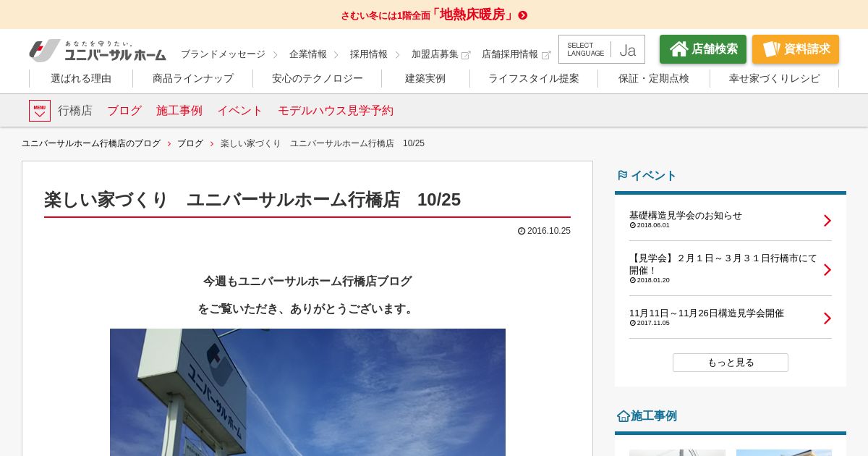
Task: Click breadcrumb ユニバーサルホーム行橋店のブログ
Action: 91,143
